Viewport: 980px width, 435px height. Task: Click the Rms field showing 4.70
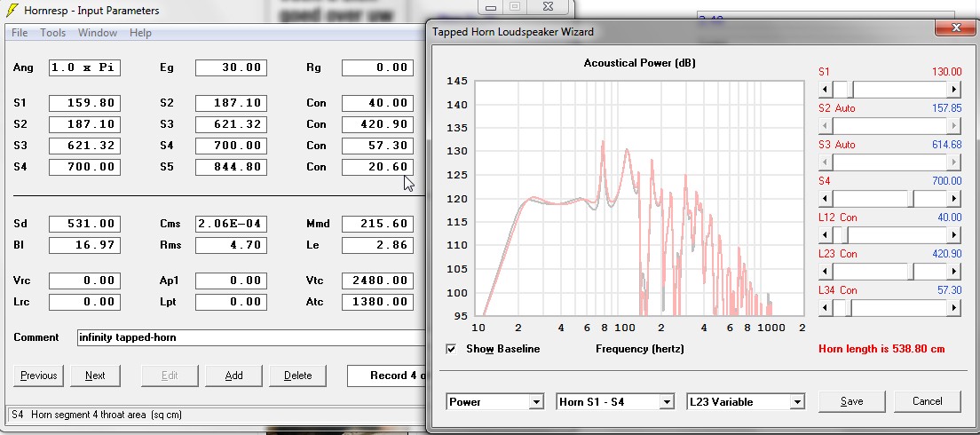point(231,245)
